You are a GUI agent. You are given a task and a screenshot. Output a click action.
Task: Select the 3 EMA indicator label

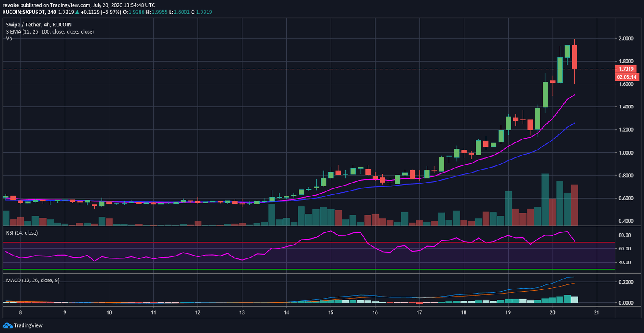pos(50,32)
